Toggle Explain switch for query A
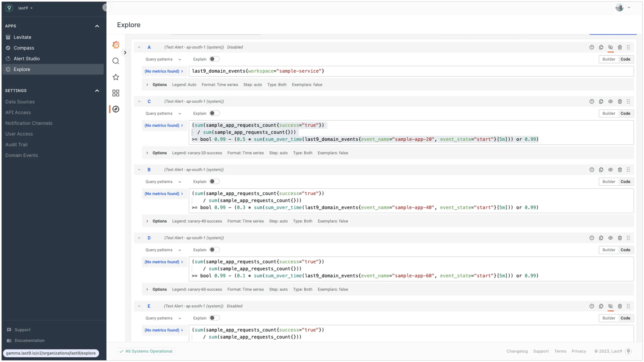Viewport: 644px width, 362px height. [x=214, y=59]
